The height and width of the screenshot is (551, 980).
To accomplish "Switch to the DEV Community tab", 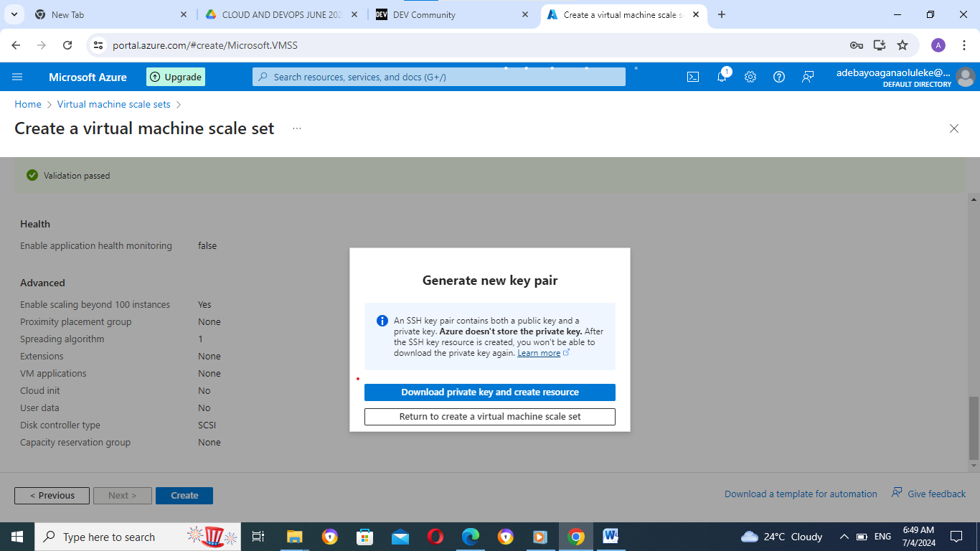I will 452,14.
